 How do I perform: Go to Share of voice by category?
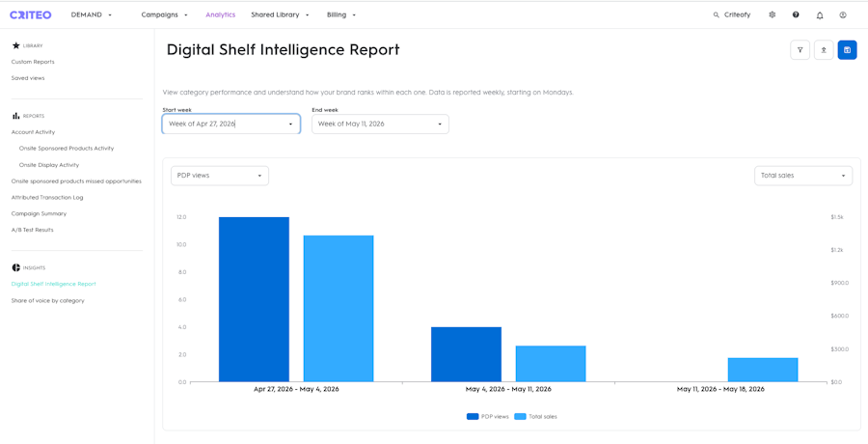pos(47,300)
